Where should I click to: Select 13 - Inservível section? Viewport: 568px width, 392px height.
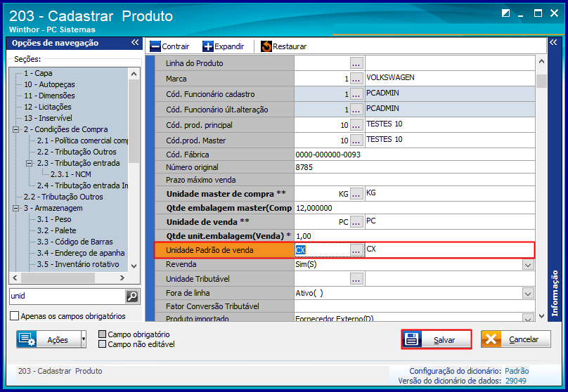48,118
